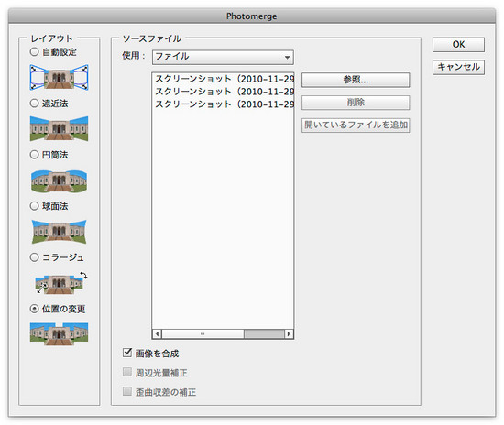Choose the 遠近法 layout option

click(35, 104)
